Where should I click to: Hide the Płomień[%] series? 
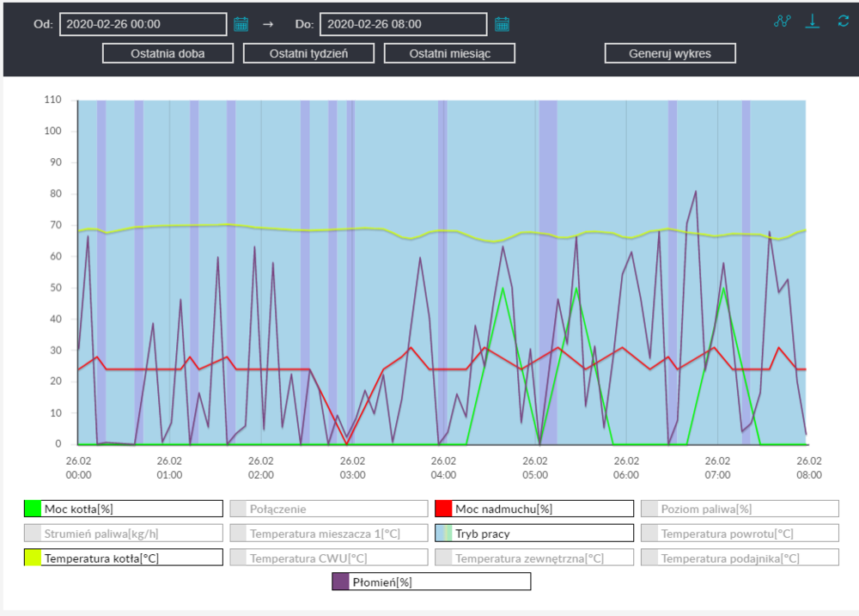tap(431, 582)
